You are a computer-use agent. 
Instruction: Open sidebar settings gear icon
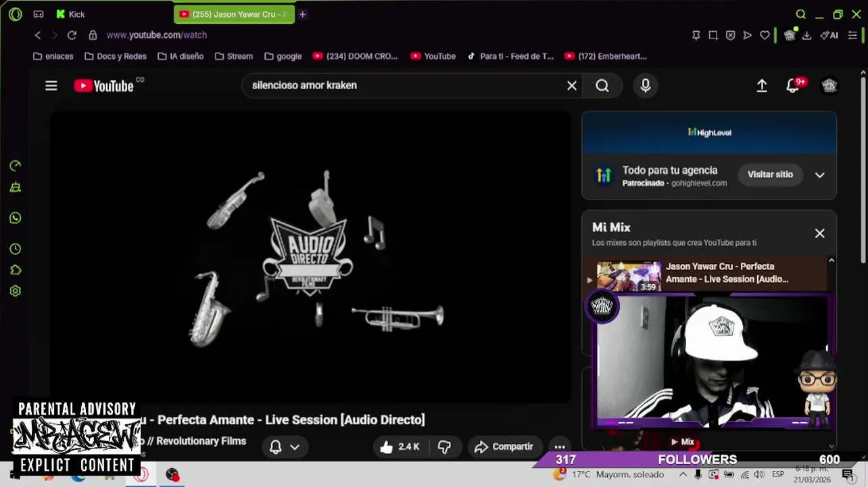coord(15,291)
